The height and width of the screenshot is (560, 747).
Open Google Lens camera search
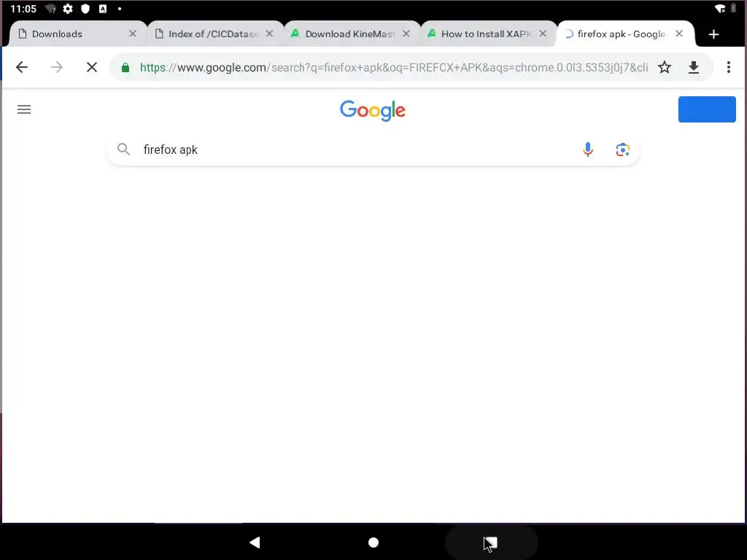point(623,149)
